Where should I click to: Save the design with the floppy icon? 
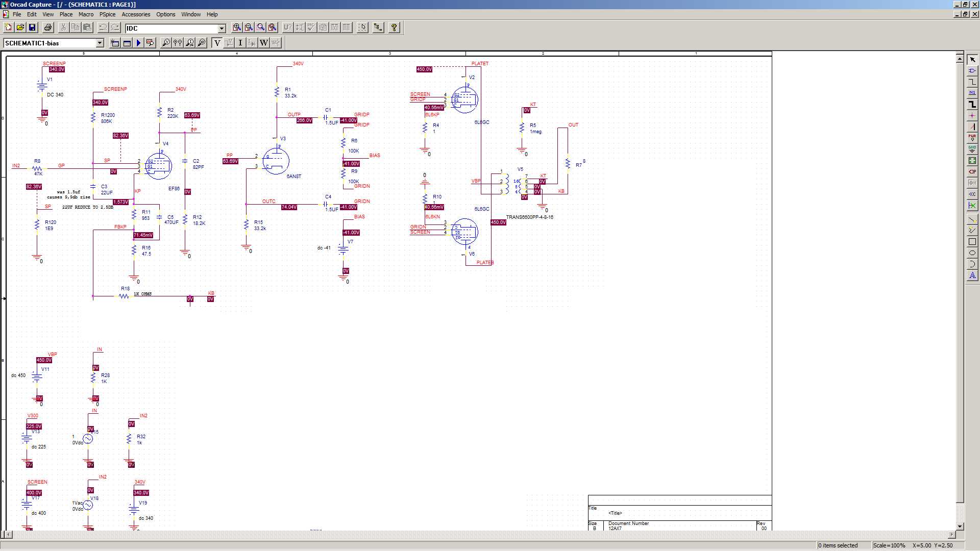(32, 28)
